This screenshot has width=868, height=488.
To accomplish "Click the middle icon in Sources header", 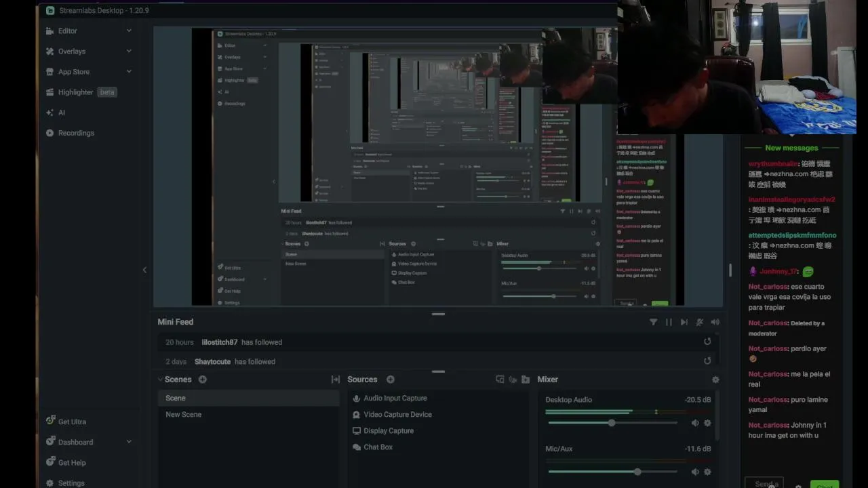I will point(513,380).
